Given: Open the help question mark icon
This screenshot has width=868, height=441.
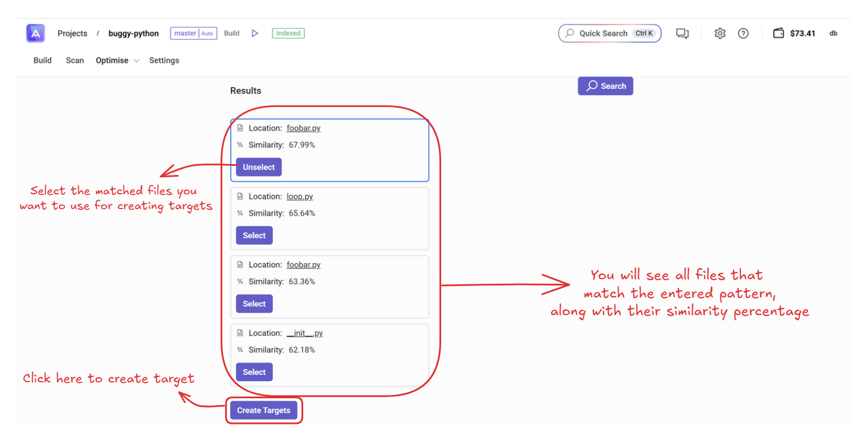Looking at the screenshot, I should [743, 34].
